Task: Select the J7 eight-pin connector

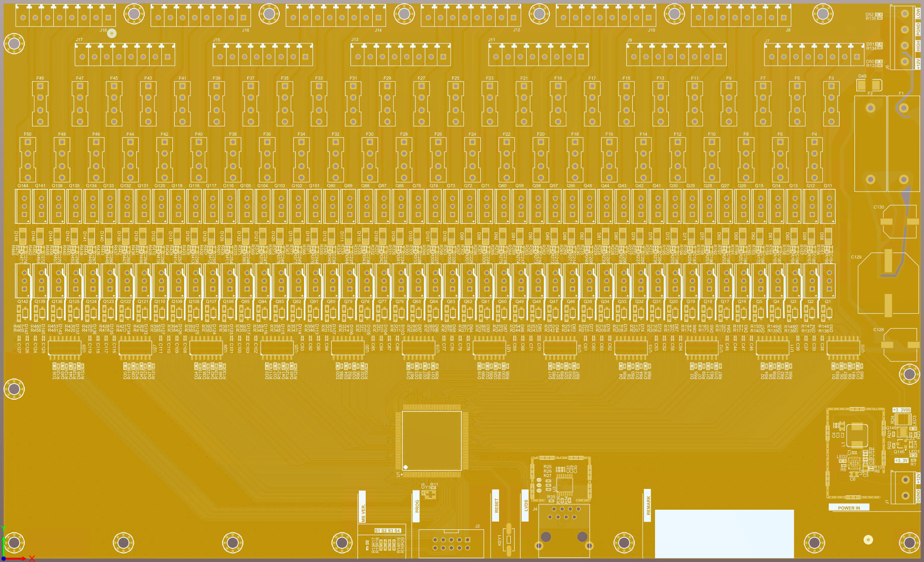Action: tap(814, 55)
